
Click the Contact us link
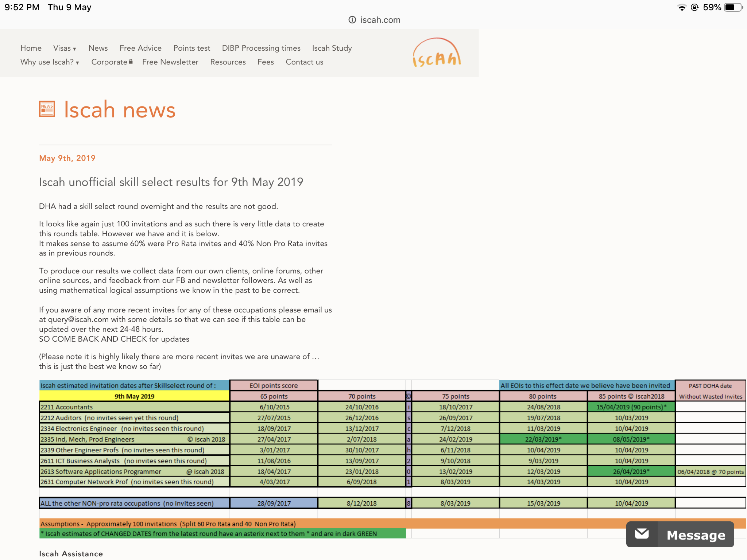click(x=304, y=62)
